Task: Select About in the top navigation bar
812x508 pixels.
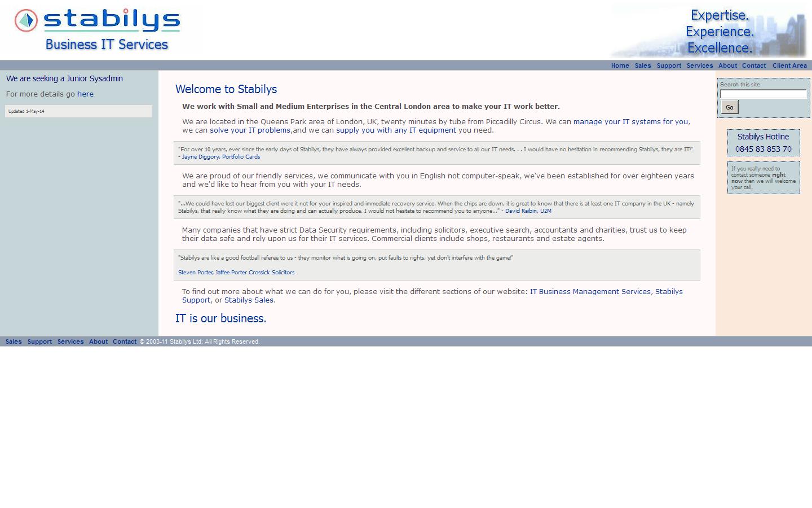Action: (x=727, y=65)
